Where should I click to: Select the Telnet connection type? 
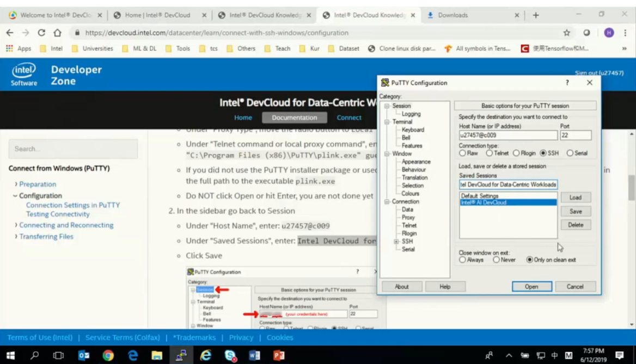click(x=489, y=153)
